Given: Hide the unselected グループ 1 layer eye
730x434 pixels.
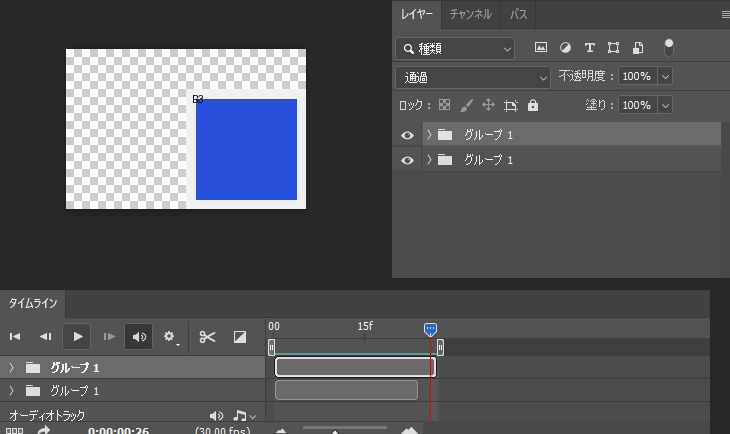Looking at the screenshot, I should [407, 160].
